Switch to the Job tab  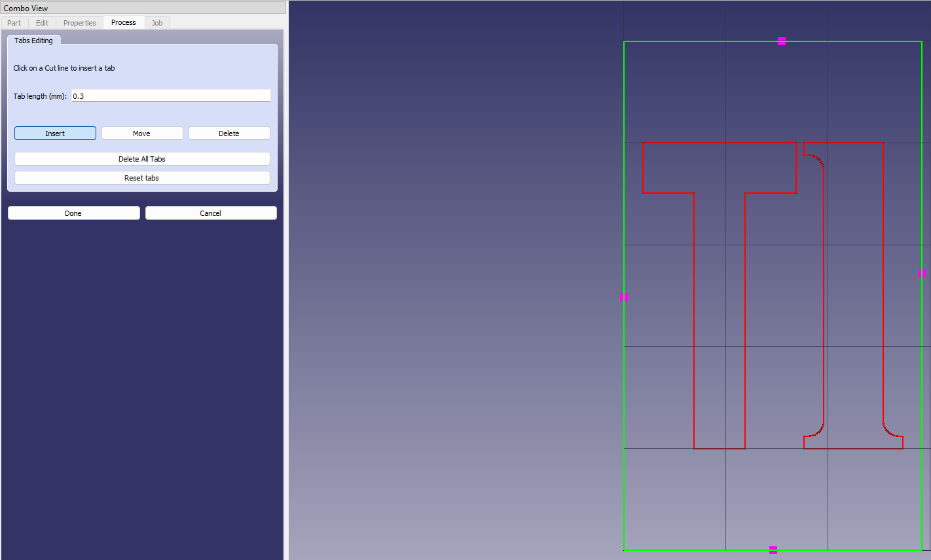[157, 23]
